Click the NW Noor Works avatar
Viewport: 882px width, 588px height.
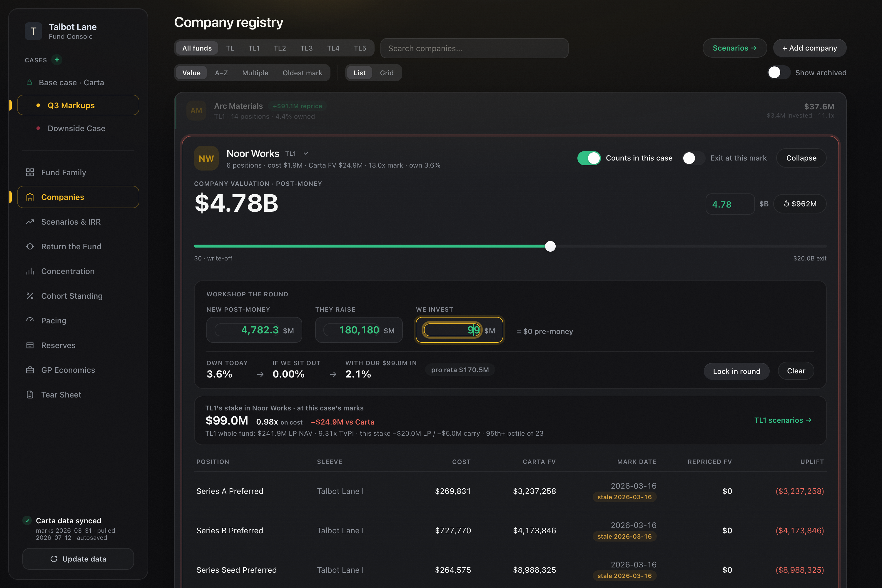click(206, 158)
